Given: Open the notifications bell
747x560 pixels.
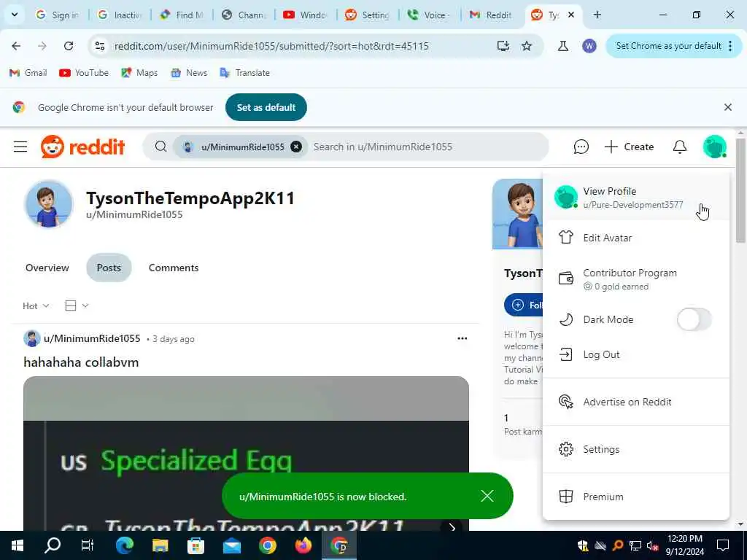Looking at the screenshot, I should coord(679,147).
